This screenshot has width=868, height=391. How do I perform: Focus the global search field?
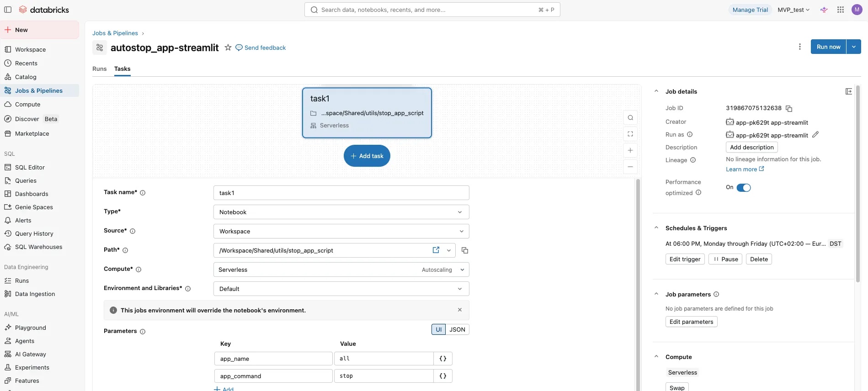[432, 10]
